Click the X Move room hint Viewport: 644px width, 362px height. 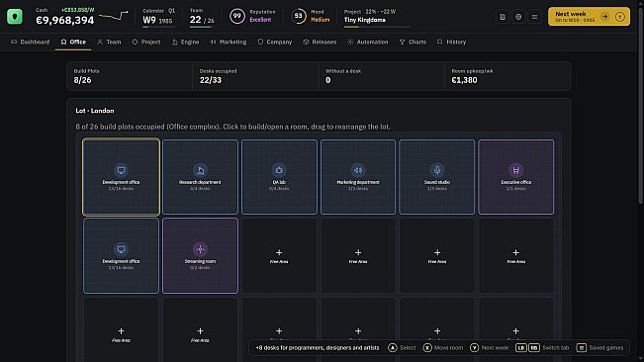click(443, 347)
